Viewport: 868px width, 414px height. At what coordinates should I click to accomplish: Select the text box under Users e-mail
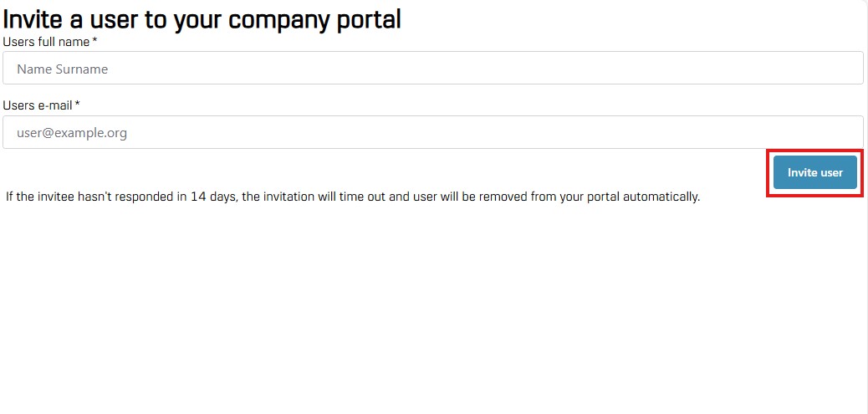point(432,132)
